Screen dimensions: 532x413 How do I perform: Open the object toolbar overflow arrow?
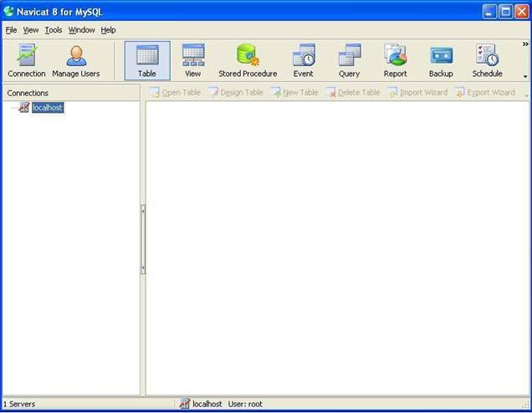526,96
